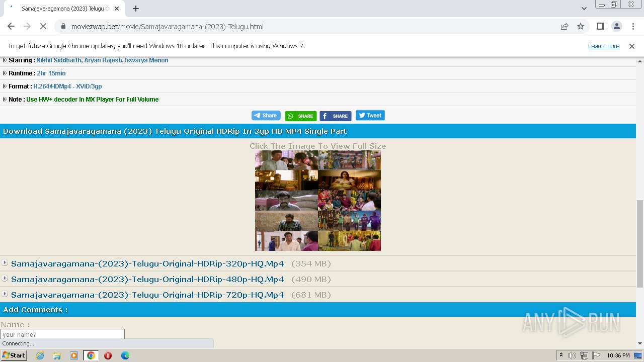Open the tab search chevron
The image size is (644, 362).
(x=584, y=9)
